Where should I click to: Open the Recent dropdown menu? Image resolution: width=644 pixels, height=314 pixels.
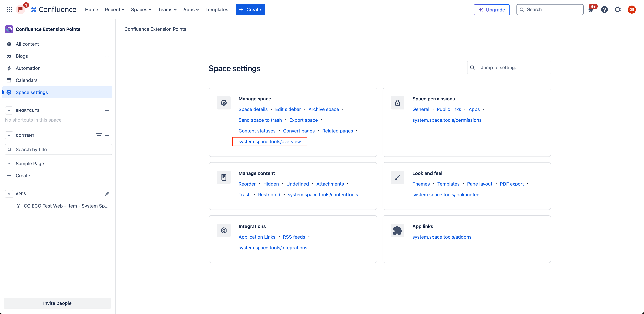tap(114, 10)
